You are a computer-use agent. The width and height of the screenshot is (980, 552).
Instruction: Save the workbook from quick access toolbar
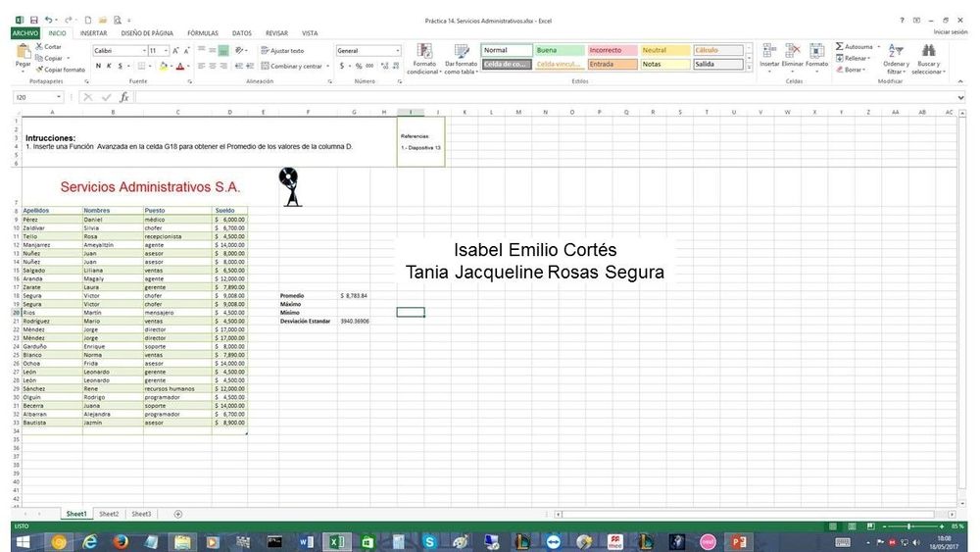coord(34,20)
